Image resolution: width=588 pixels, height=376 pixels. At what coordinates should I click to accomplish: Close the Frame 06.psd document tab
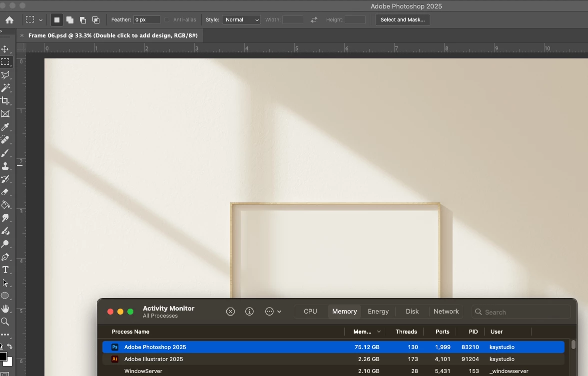pos(22,35)
